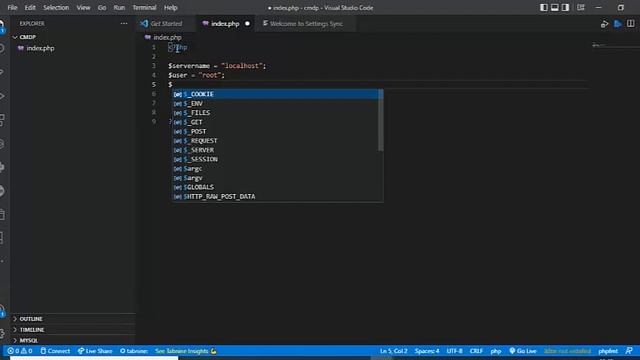Click the blue play button in editor toolbar
This screenshot has height=360, width=640.
pyautogui.click(x=618, y=24)
